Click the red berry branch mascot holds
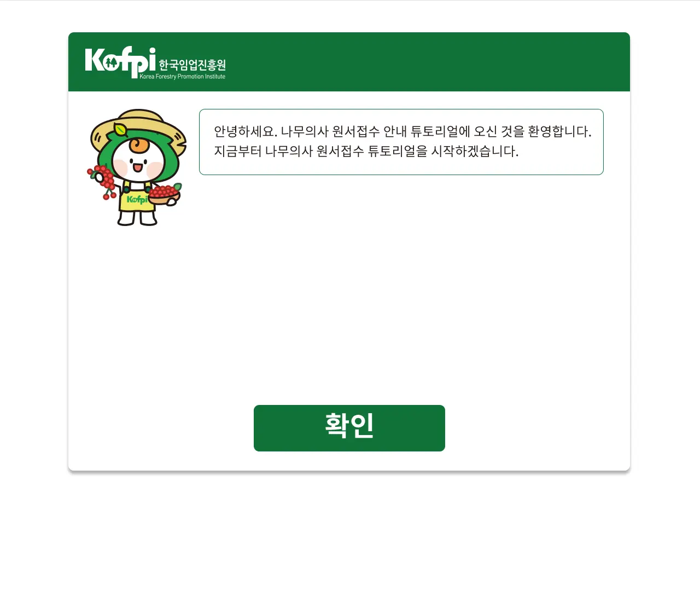 102,181
